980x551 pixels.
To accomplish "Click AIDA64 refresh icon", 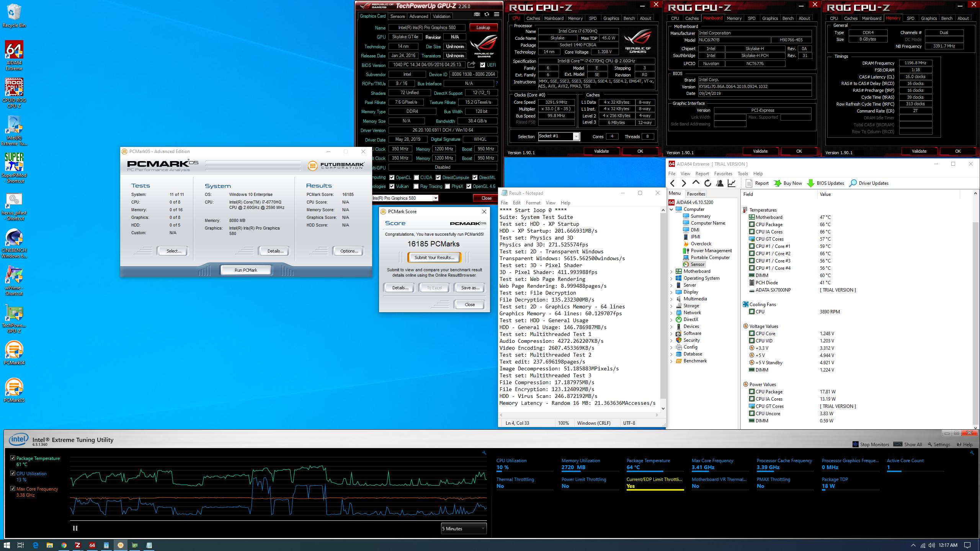I will (707, 183).
